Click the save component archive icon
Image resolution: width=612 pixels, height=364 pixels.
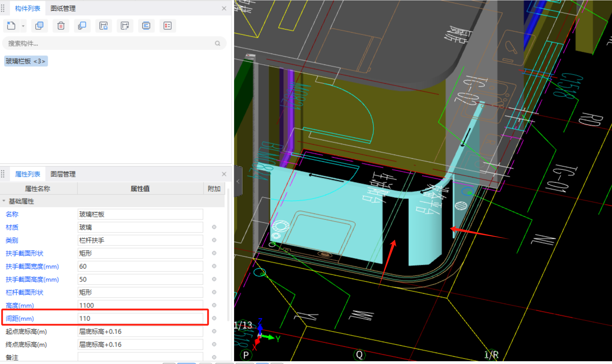pyautogui.click(x=104, y=26)
